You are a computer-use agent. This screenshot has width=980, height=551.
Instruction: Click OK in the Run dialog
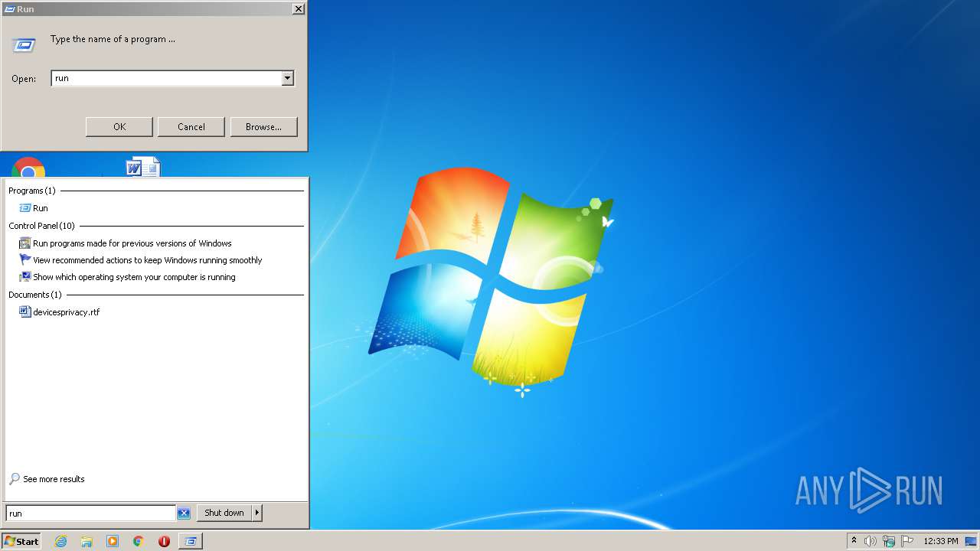click(x=119, y=127)
